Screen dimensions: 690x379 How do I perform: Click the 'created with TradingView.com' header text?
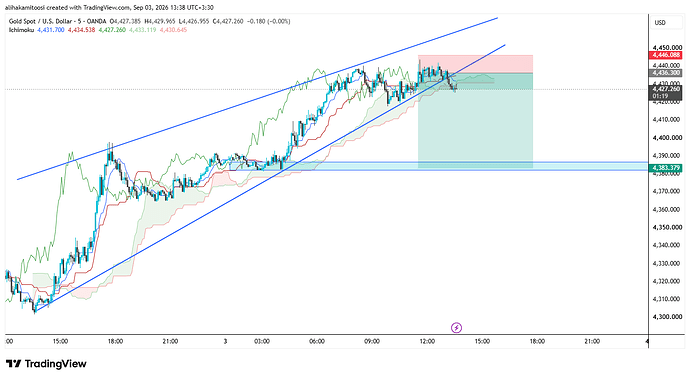88,7
